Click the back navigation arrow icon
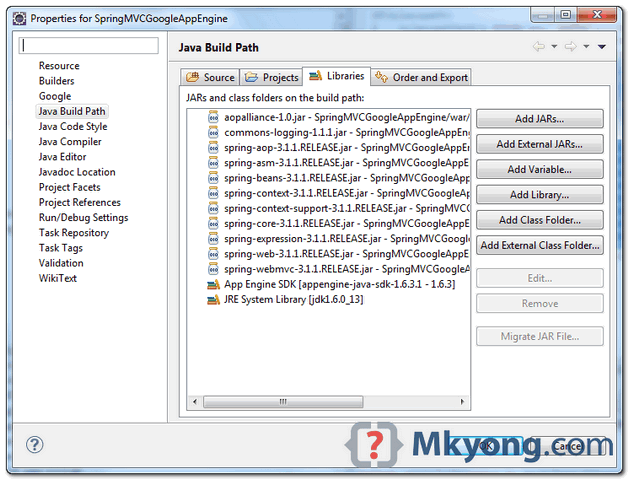This screenshot has width=629, height=480. click(539, 47)
